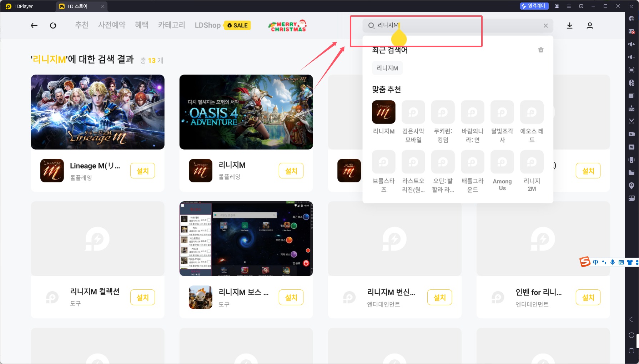Open the OASIS 4 Adventure banner thumbnail
The image size is (639, 364).
pyautogui.click(x=246, y=112)
